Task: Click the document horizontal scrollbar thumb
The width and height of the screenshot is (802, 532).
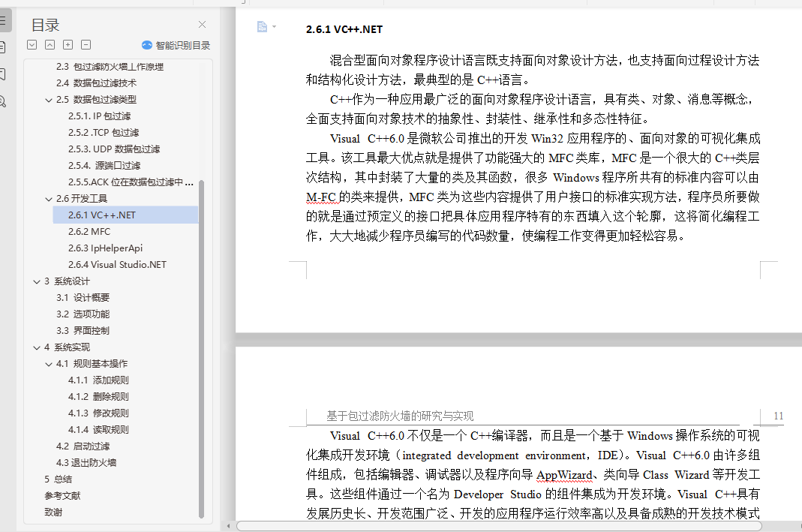Action: 499,526
